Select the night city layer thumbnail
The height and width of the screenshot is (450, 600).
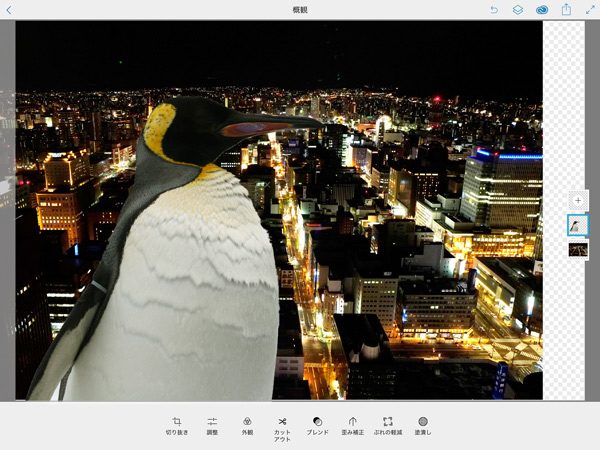(578, 249)
